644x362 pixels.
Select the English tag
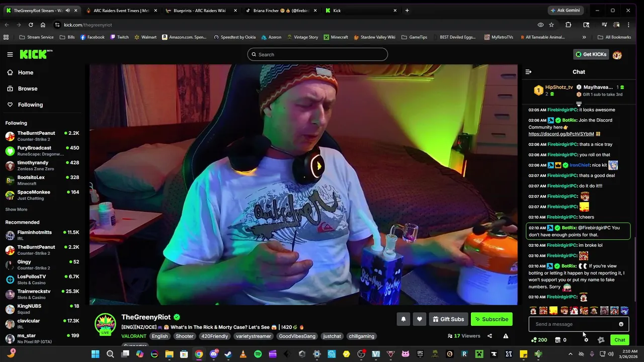click(x=159, y=336)
